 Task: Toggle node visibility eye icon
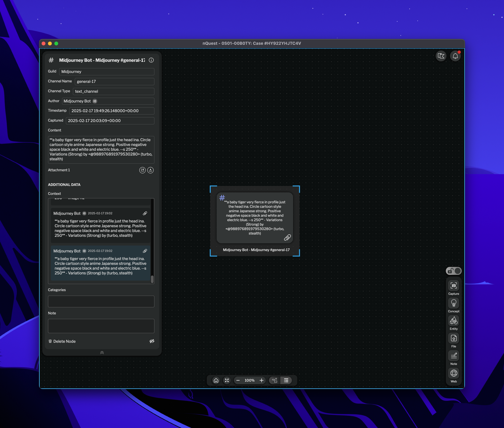pyautogui.click(x=152, y=341)
